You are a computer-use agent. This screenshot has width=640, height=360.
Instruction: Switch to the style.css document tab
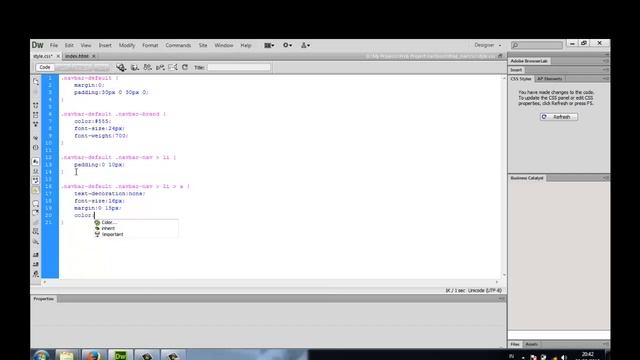pyautogui.click(x=42, y=56)
